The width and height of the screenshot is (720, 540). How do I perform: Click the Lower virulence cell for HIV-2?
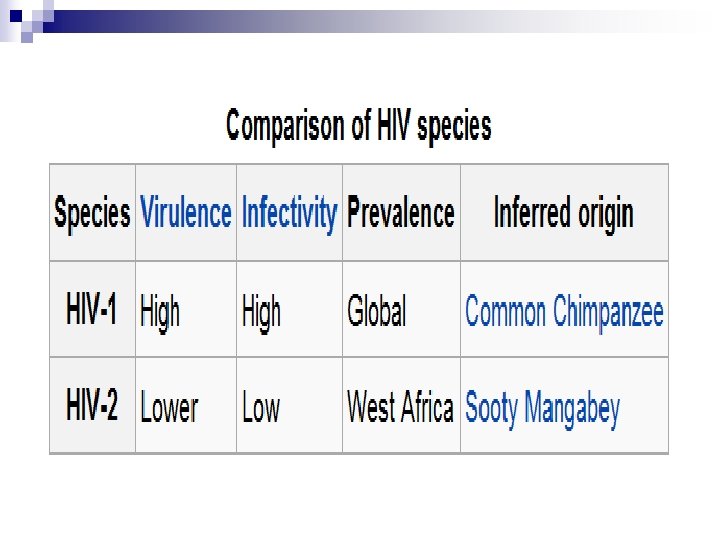point(169,408)
